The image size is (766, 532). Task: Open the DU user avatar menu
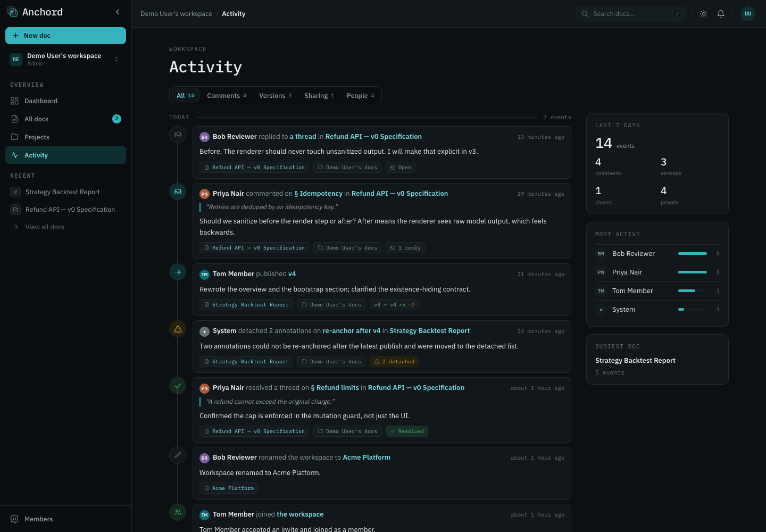(748, 14)
